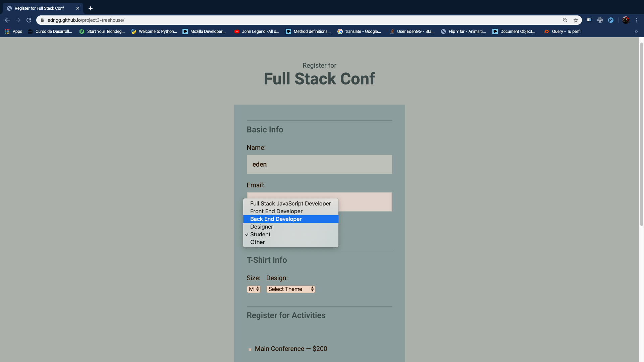This screenshot has width=644, height=362.
Task: Check the Main Conference — $200 checkbox
Action: coord(250,349)
